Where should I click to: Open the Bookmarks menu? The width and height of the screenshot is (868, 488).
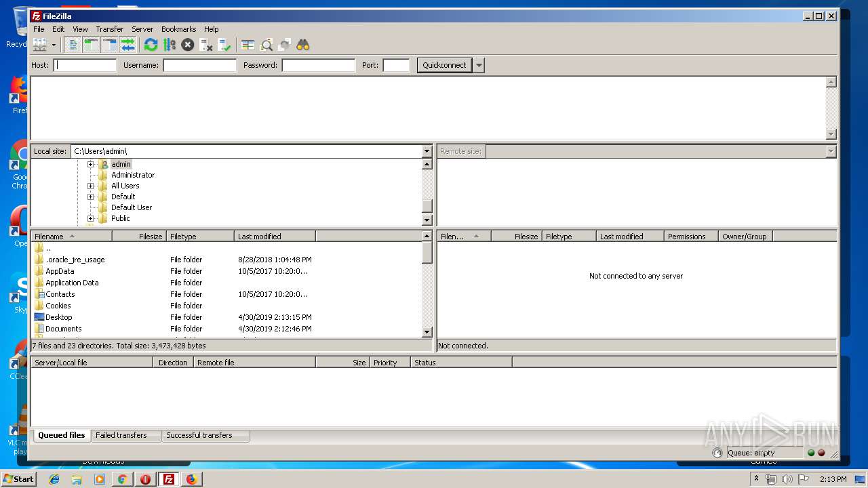tap(178, 29)
